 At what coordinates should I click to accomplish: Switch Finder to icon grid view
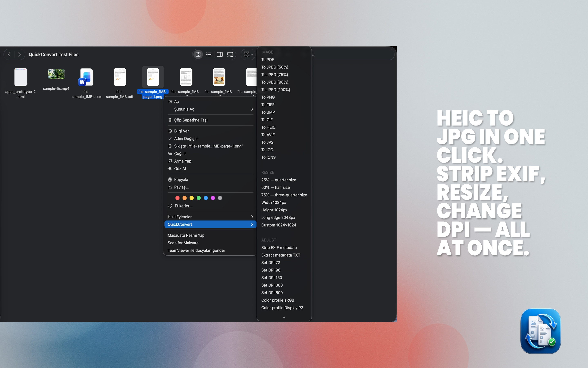[198, 55]
